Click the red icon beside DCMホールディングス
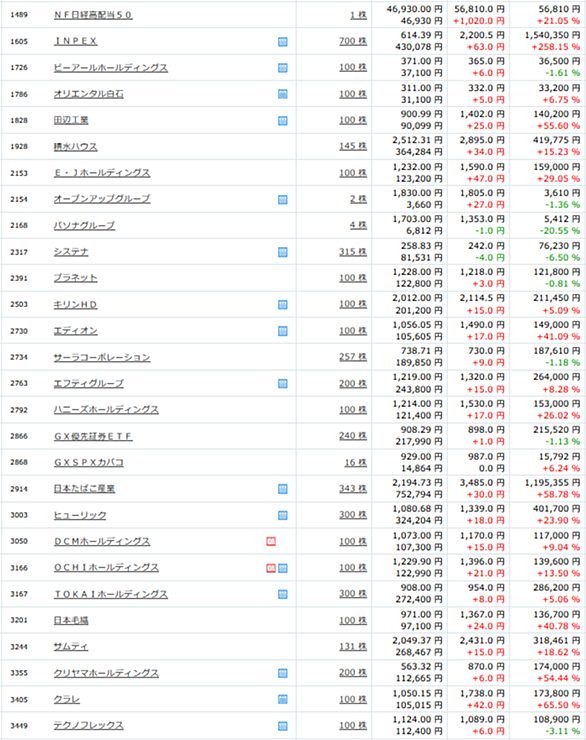 tap(271, 541)
